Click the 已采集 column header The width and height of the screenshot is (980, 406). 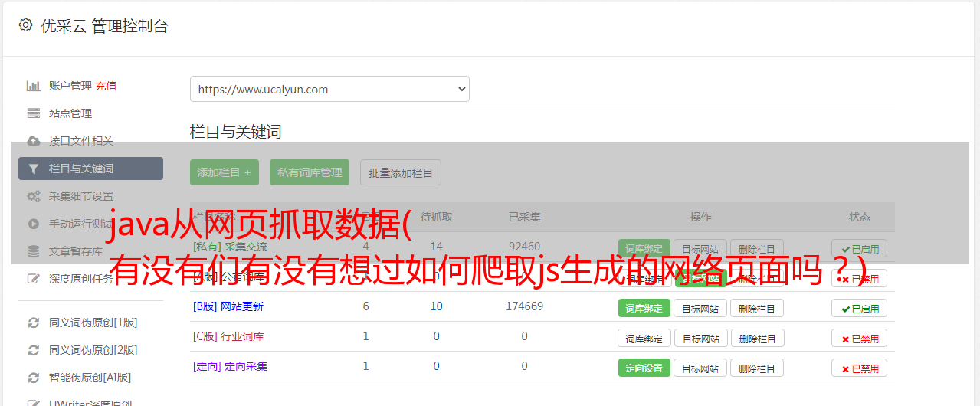click(524, 217)
